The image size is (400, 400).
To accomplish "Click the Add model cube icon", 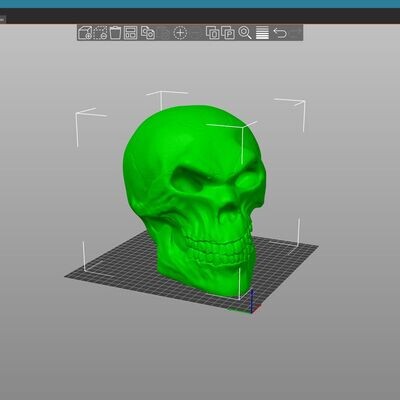I will tap(85, 33).
